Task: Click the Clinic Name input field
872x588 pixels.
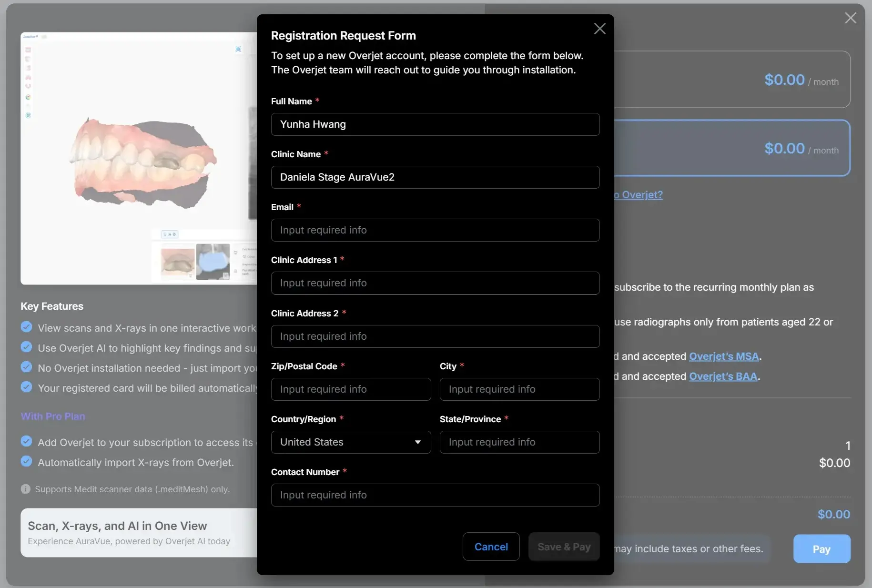Action: click(435, 177)
